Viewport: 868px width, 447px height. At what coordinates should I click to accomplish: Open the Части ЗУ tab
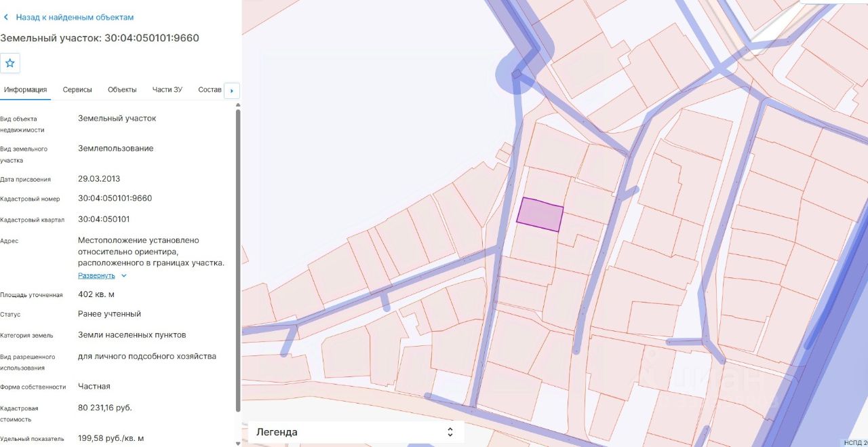[167, 90]
